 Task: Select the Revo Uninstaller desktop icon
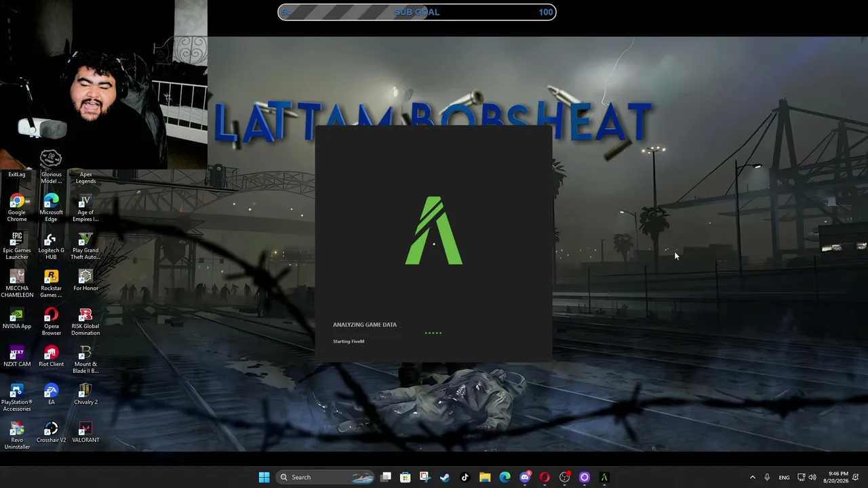pyautogui.click(x=17, y=436)
